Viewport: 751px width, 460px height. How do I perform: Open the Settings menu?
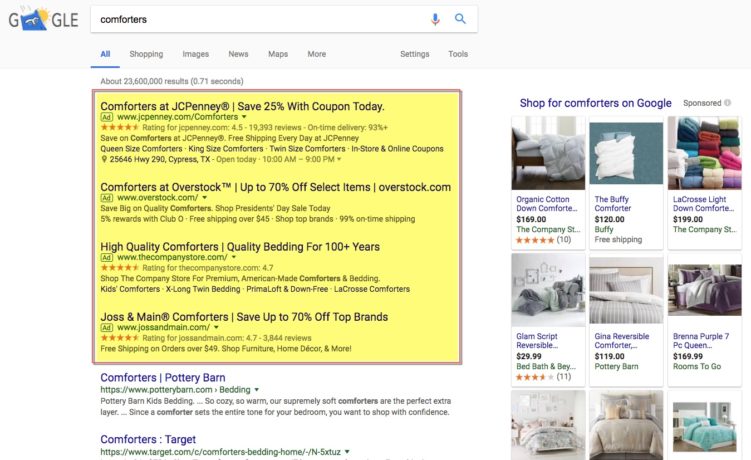(x=415, y=54)
